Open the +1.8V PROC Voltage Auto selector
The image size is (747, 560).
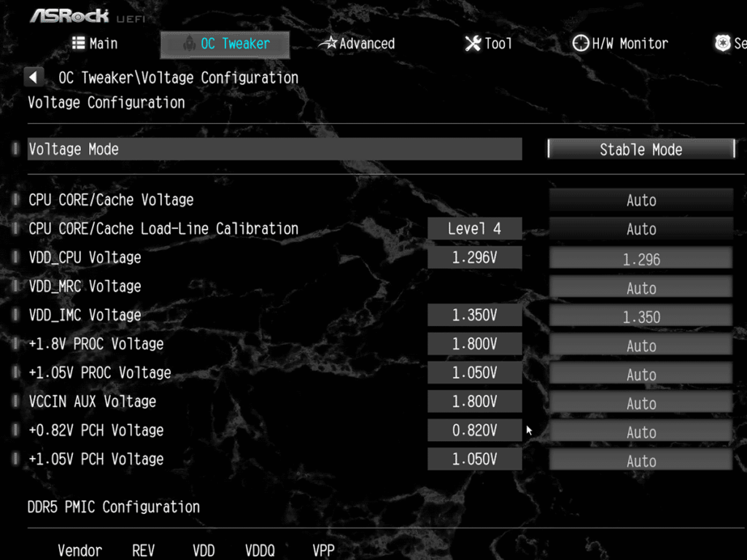pos(640,345)
